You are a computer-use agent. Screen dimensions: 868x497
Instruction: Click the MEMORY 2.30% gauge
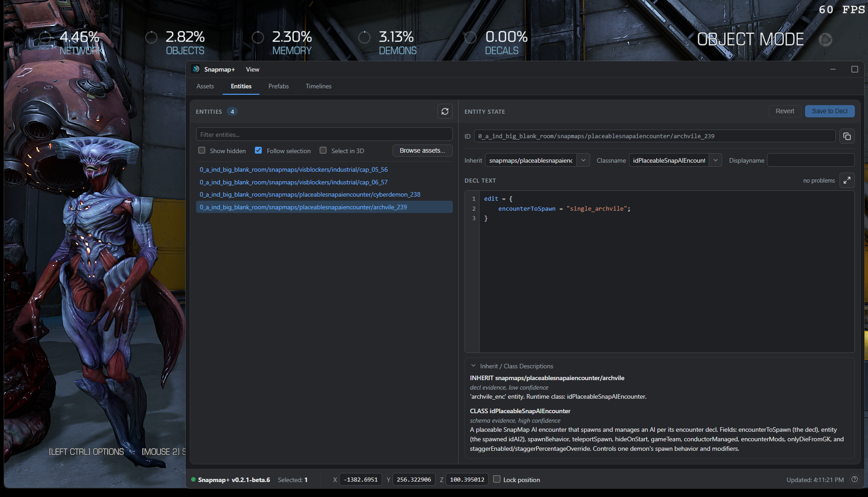coord(283,43)
